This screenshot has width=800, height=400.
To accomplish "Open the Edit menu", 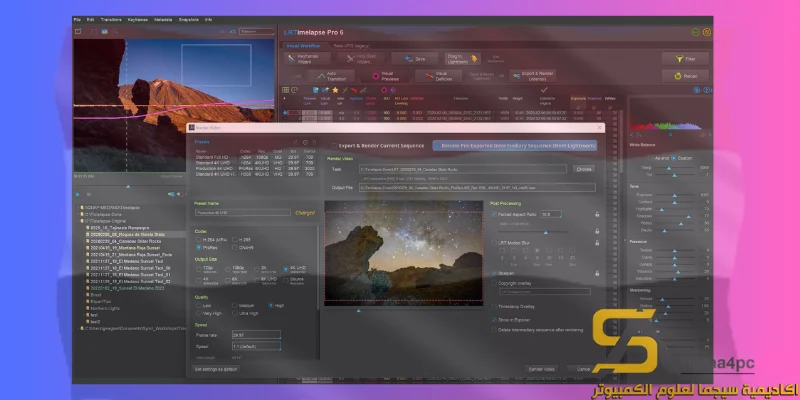I will [x=90, y=19].
